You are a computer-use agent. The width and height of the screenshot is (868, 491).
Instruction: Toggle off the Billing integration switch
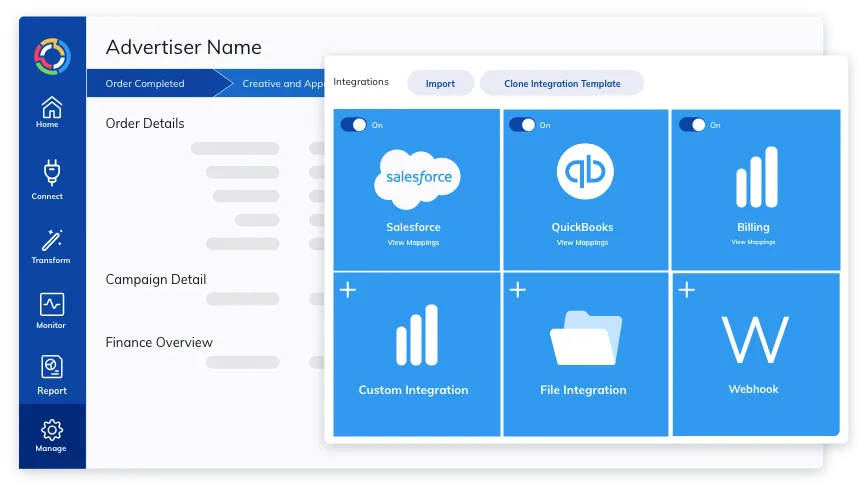tap(692, 125)
